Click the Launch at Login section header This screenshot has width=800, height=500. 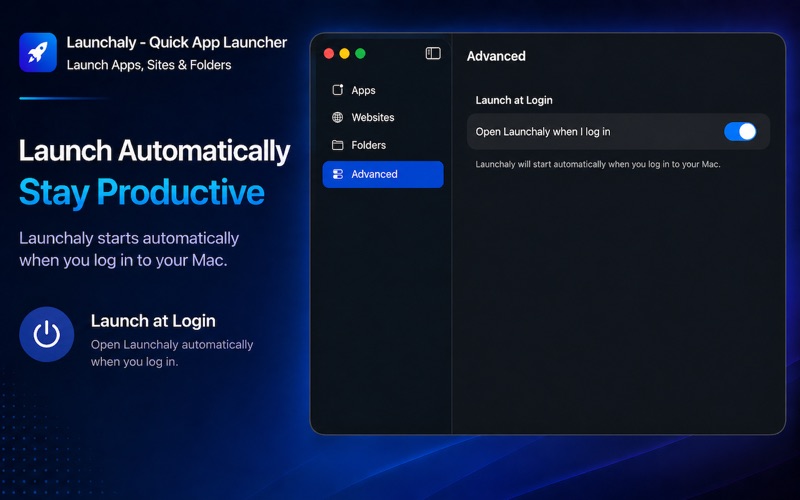(514, 100)
